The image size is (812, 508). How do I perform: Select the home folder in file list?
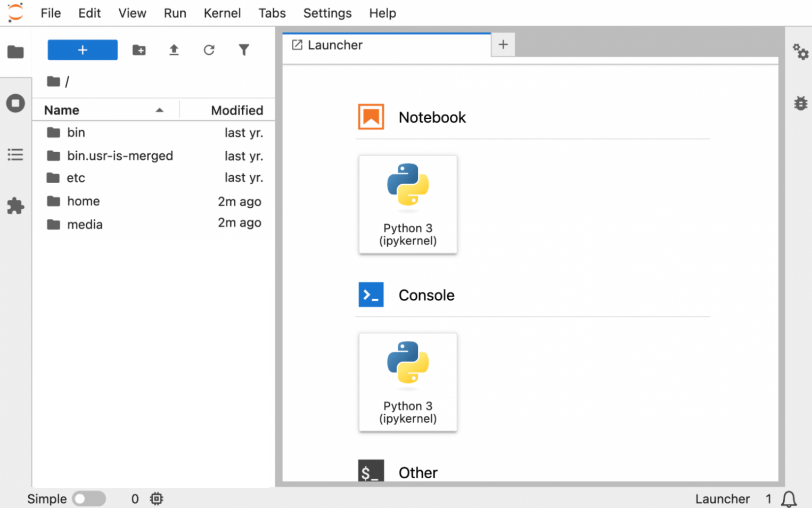(x=84, y=201)
